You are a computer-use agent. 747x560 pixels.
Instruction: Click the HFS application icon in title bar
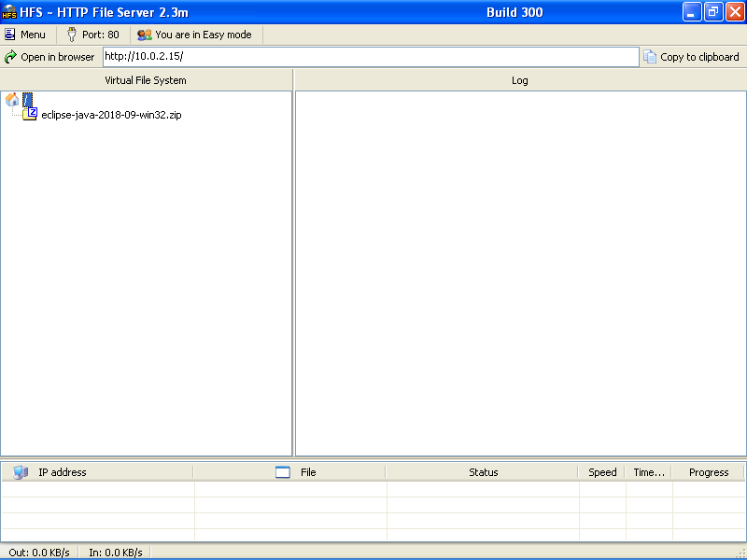(9, 12)
